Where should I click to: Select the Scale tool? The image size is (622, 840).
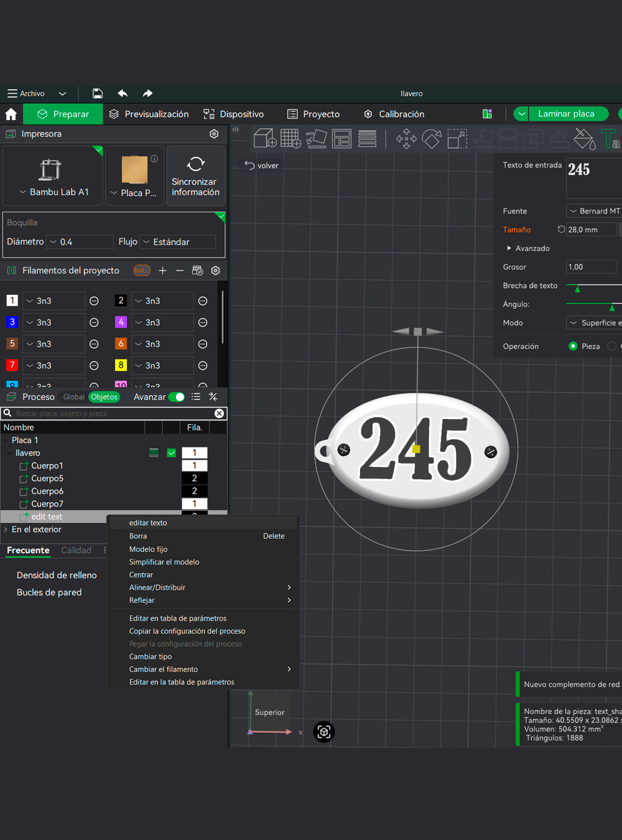click(457, 138)
